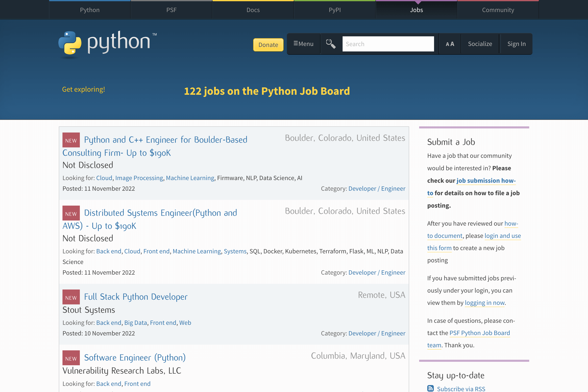Click Posted: 10 November 2022 text
588x392 pixels.
point(99,333)
